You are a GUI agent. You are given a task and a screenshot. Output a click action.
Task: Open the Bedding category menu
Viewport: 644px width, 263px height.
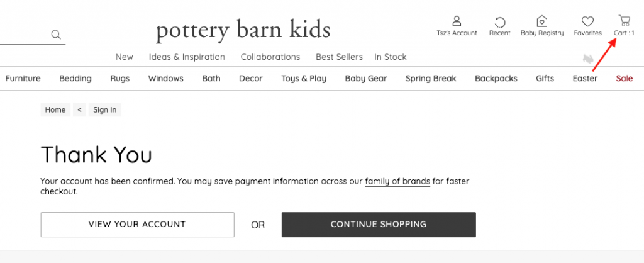point(75,79)
